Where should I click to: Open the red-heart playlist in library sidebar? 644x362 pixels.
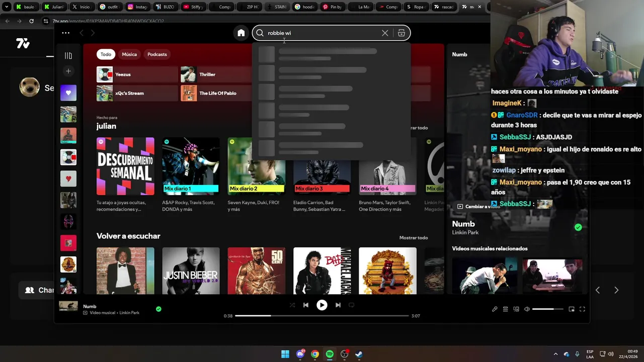68,178
